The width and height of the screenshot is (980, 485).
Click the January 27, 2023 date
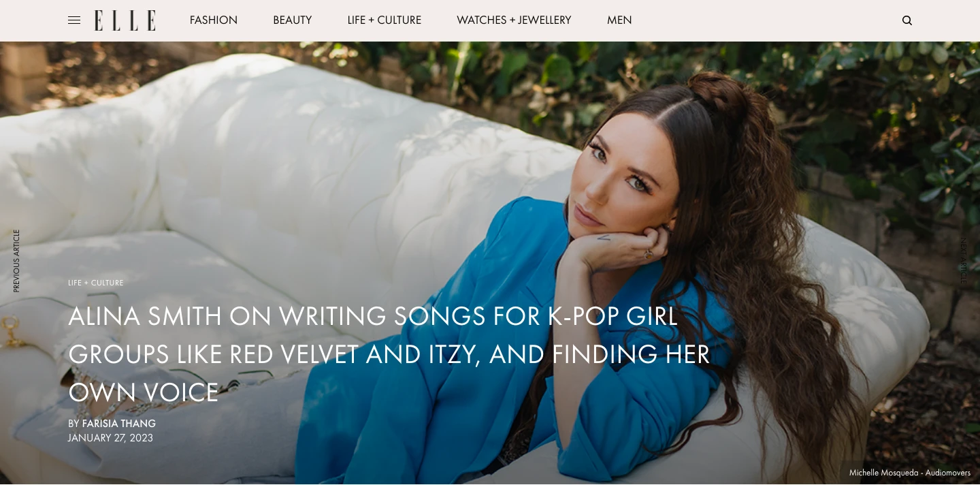pyautogui.click(x=110, y=438)
